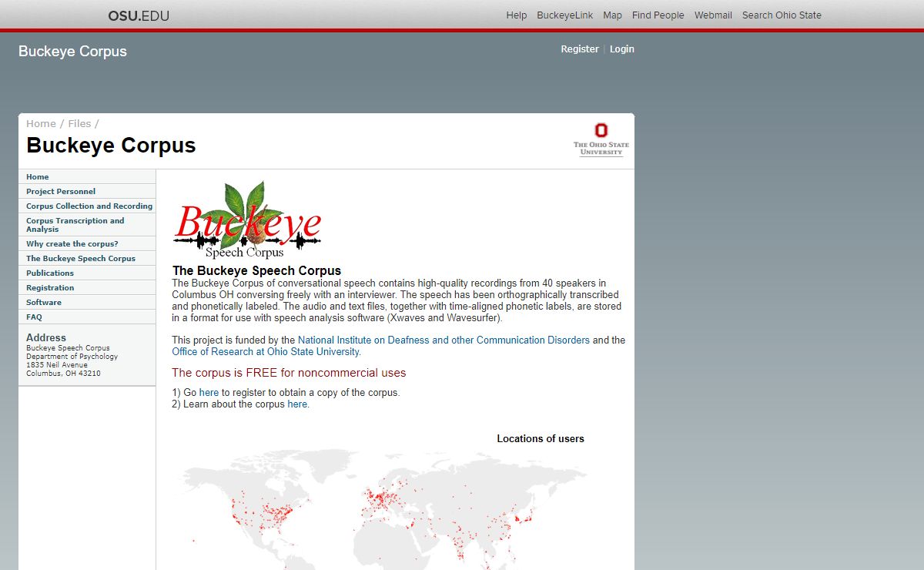Click 'Columbus, OH 43210' address line

pyautogui.click(x=63, y=374)
